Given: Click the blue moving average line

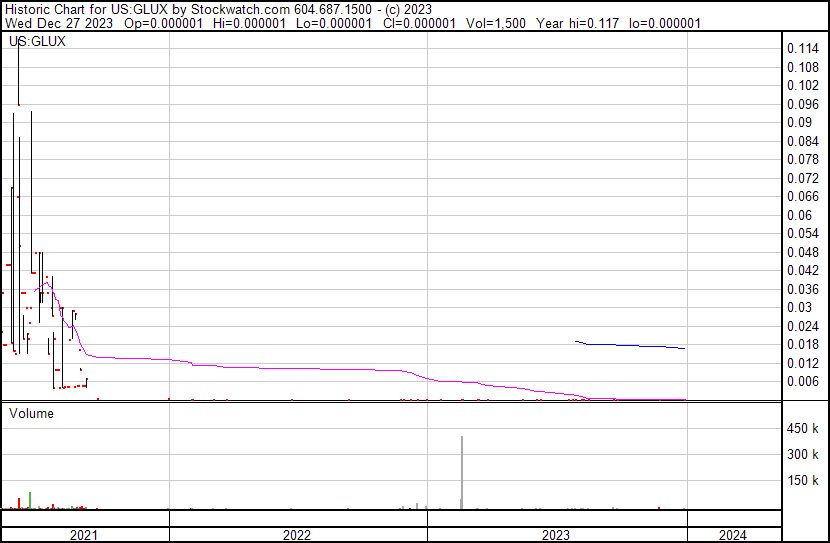Looking at the screenshot, I should (x=630, y=345).
